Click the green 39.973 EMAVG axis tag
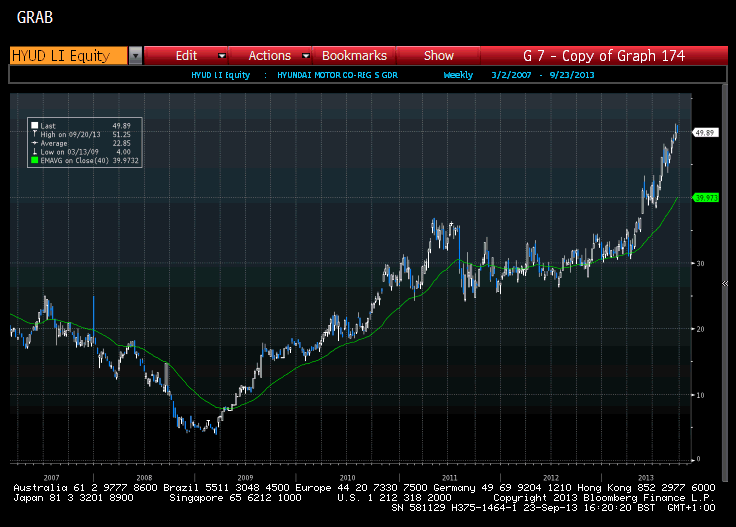736x527 pixels. (706, 198)
